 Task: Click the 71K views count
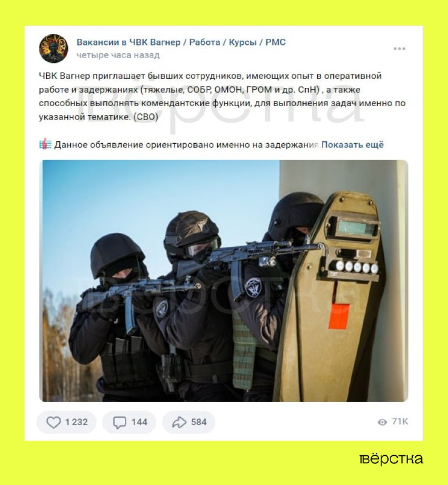click(x=400, y=421)
